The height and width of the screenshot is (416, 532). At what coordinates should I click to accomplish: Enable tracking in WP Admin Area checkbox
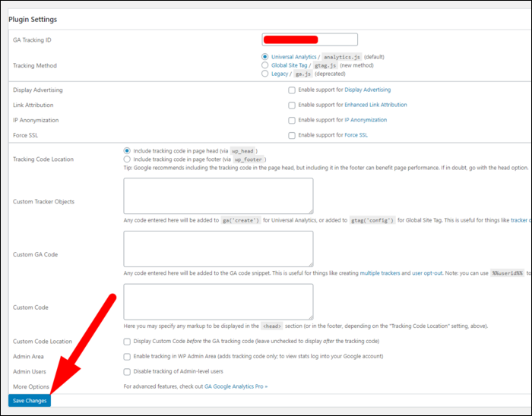(x=127, y=357)
